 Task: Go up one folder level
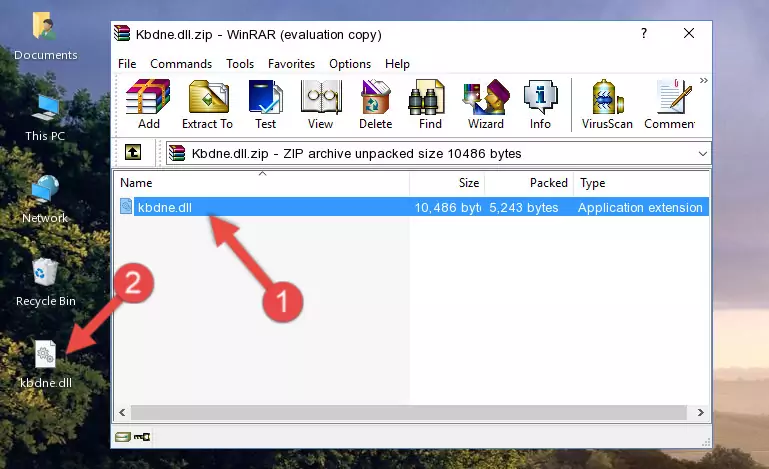133,153
